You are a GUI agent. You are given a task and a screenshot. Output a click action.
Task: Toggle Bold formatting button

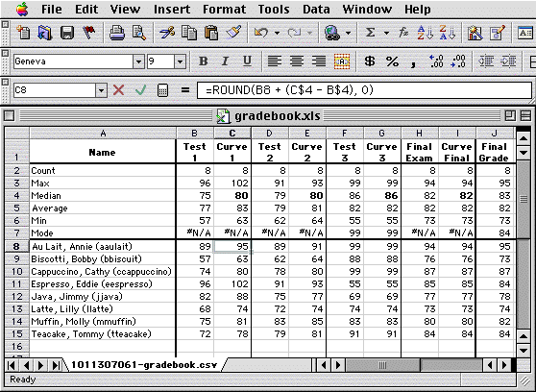tap(204, 61)
